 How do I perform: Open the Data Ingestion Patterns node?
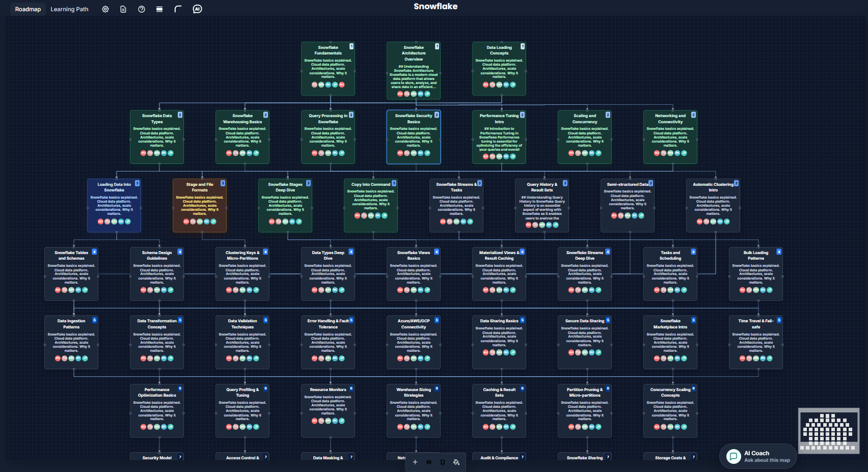71,343
